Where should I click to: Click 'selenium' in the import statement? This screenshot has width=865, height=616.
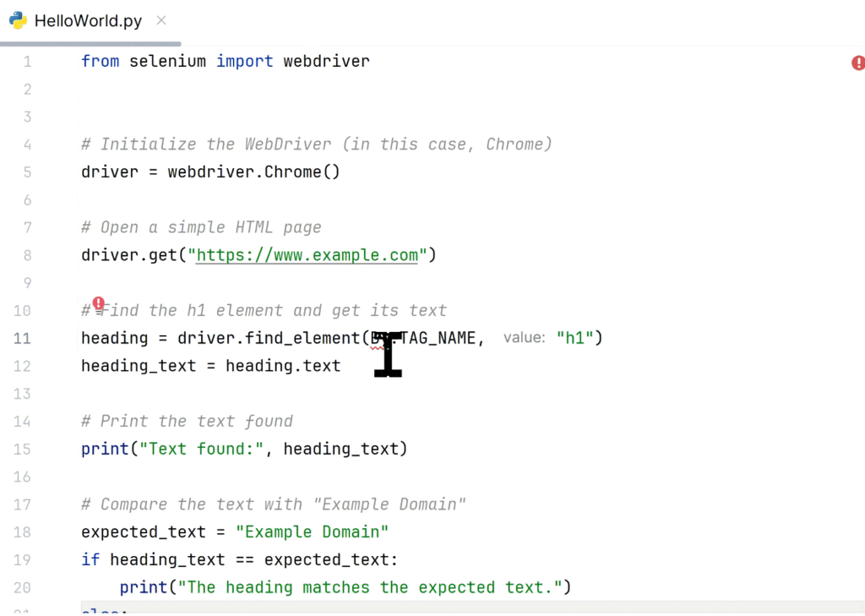tap(168, 62)
